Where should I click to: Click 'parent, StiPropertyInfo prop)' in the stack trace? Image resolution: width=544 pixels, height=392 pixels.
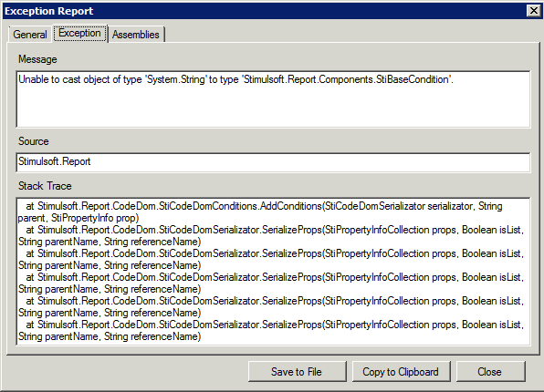78,218
